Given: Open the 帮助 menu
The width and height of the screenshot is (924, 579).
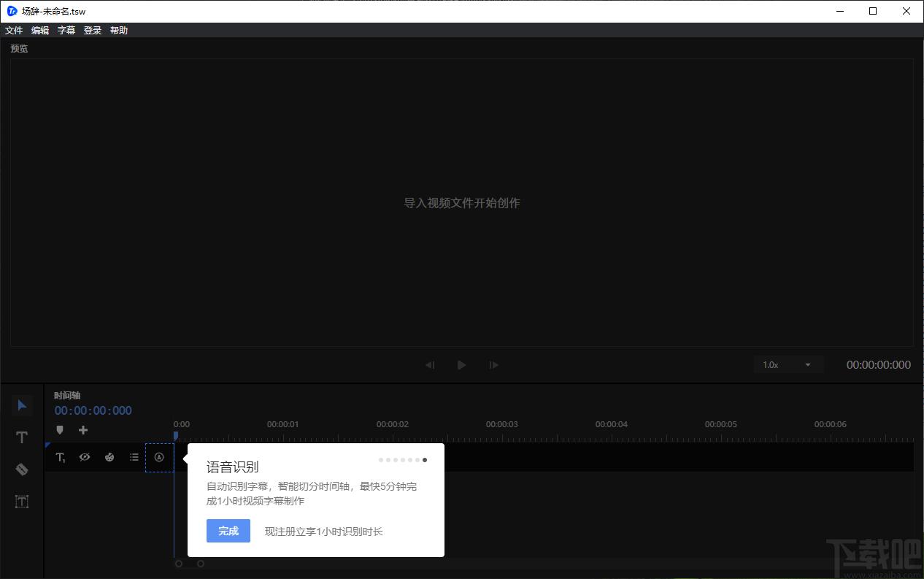Looking at the screenshot, I should pos(119,31).
